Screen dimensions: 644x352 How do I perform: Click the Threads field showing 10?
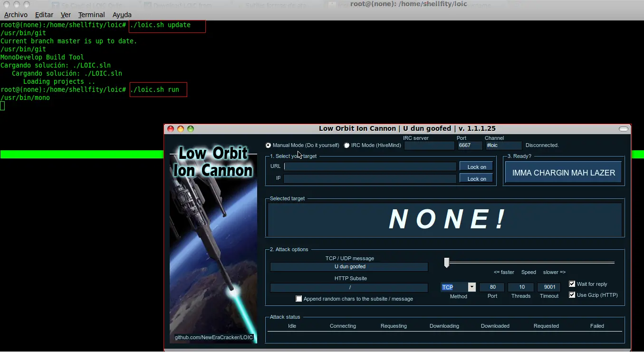point(521,287)
